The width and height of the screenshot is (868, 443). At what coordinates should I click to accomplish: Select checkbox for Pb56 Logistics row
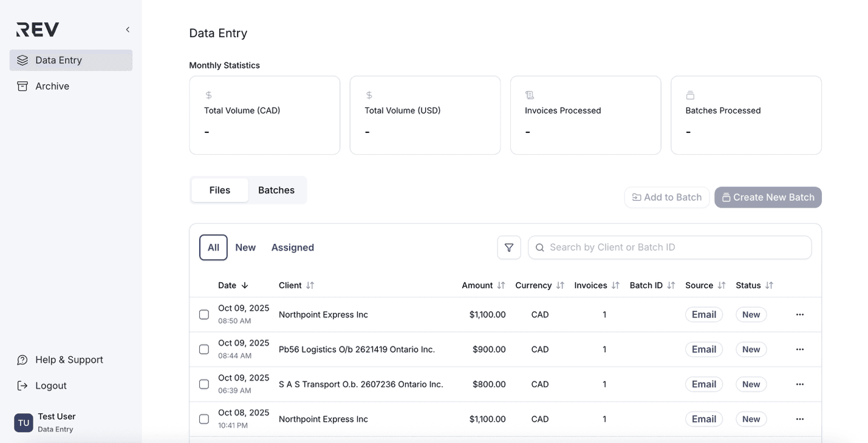(x=204, y=350)
